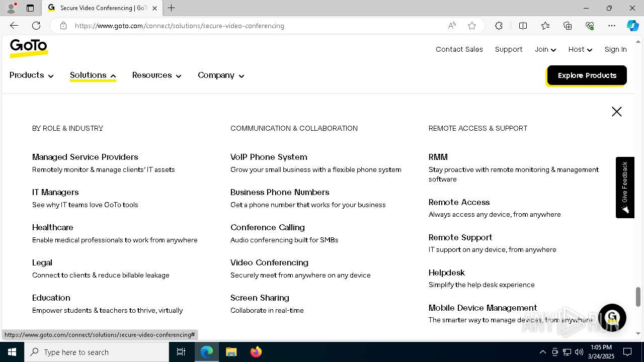
Task: Expand the Company menu
Action: pos(221,75)
